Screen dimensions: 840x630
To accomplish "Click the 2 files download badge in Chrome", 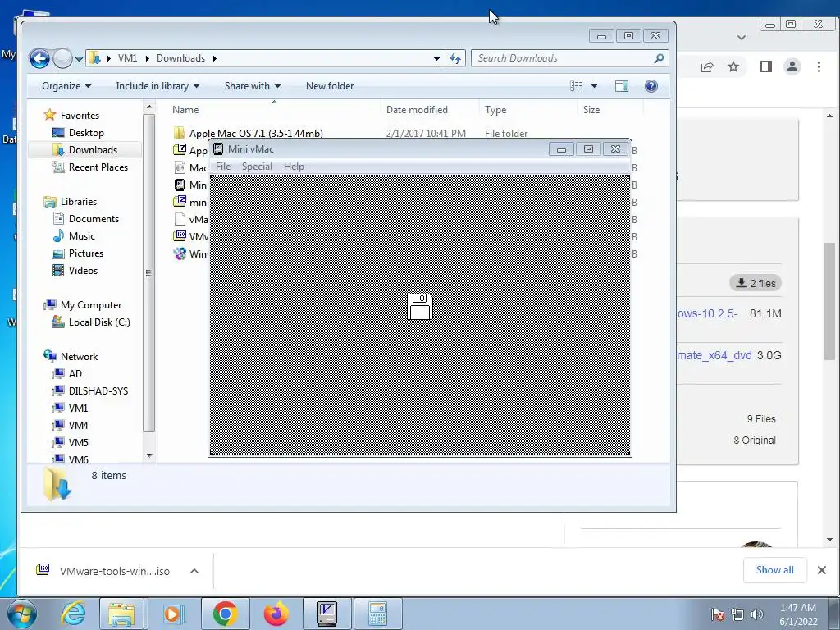I will (x=756, y=283).
